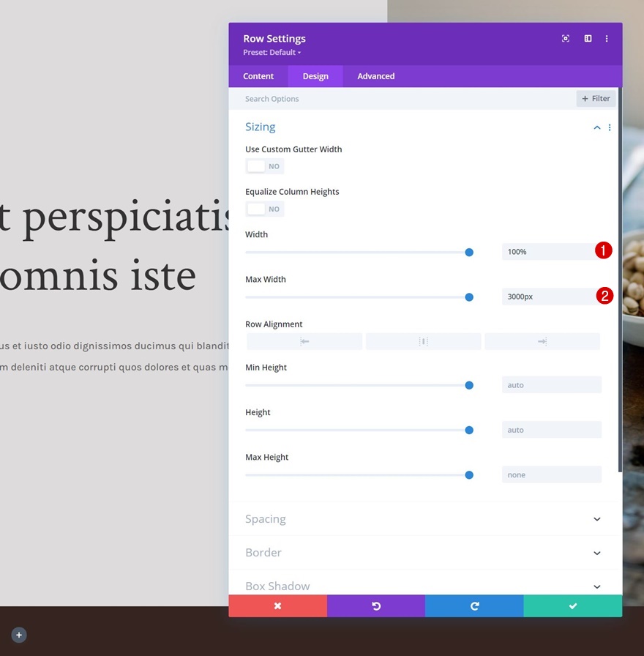
Task: Click the Max Height slider handle
Action: 469,475
